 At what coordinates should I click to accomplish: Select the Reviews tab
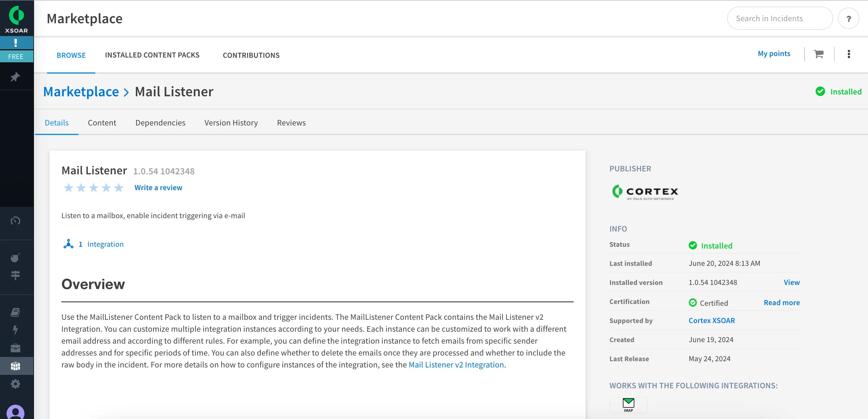coord(291,123)
